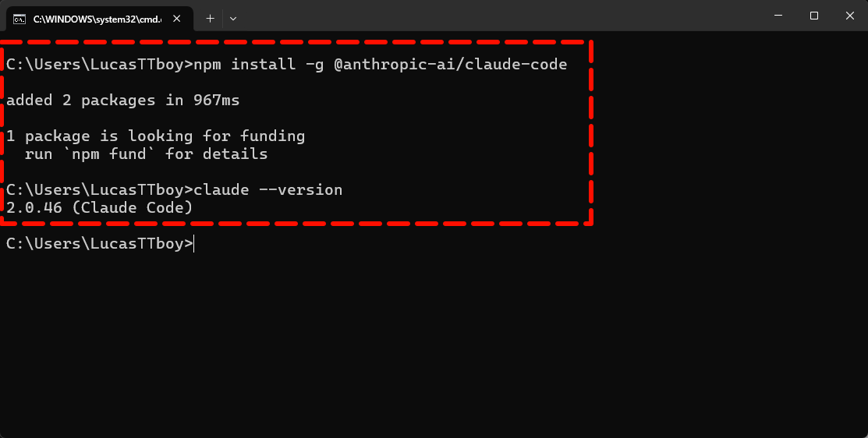Screen dimensions: 868x438
Task: Click the '-g' flag in the npm command
Action: 314,64
